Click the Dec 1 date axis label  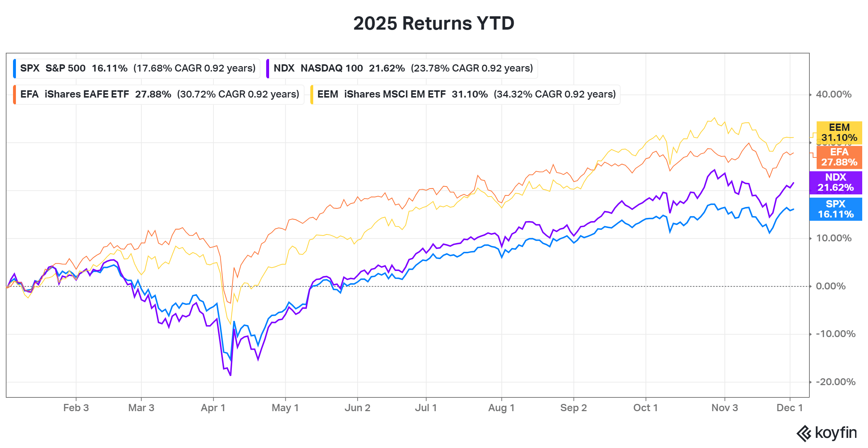tap(790, 408)
